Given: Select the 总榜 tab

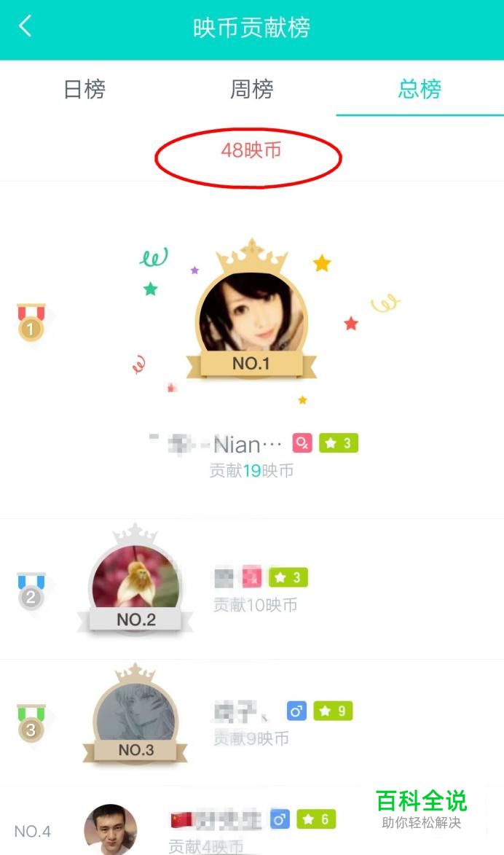Looking at the screenshot, I should (420, 89).
